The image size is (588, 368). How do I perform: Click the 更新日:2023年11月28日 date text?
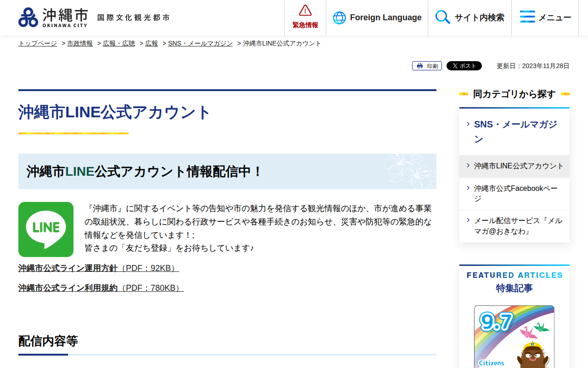pyautogui.click(x=533, y=66)
